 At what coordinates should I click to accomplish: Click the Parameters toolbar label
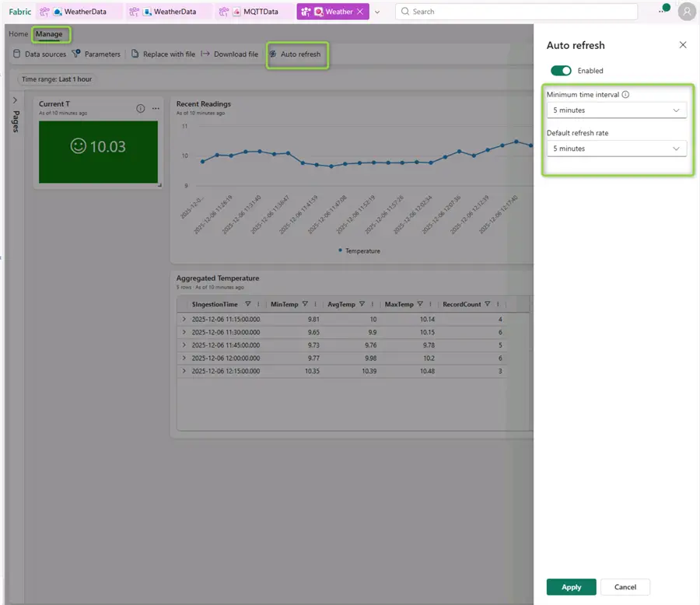pos(103,54)
